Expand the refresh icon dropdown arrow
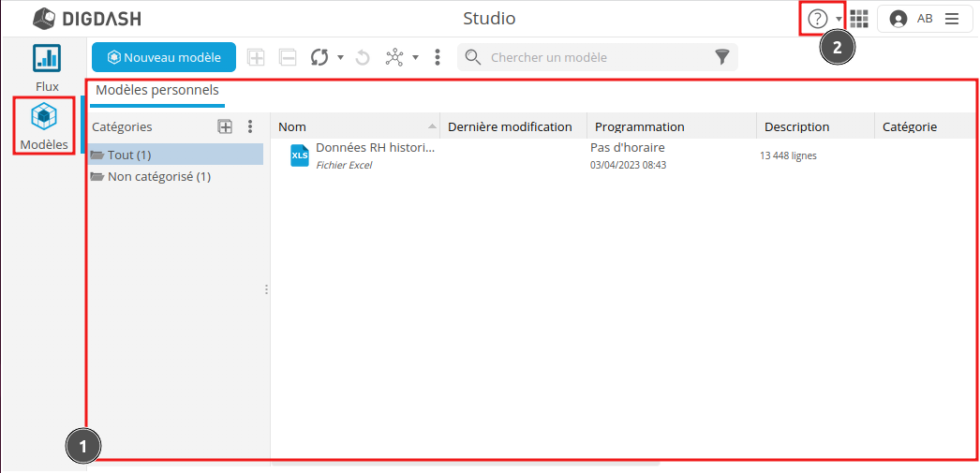Screen dimensions: 980x473 pos(340,58)
